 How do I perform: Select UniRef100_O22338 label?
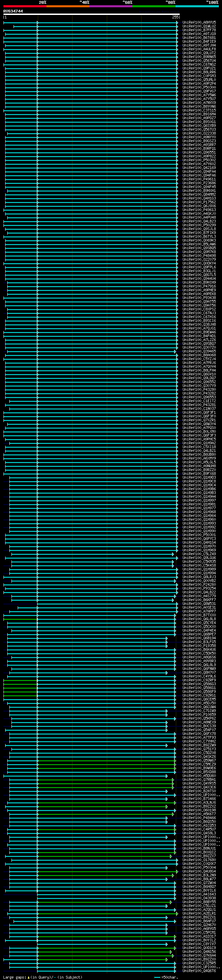point(199,133)
